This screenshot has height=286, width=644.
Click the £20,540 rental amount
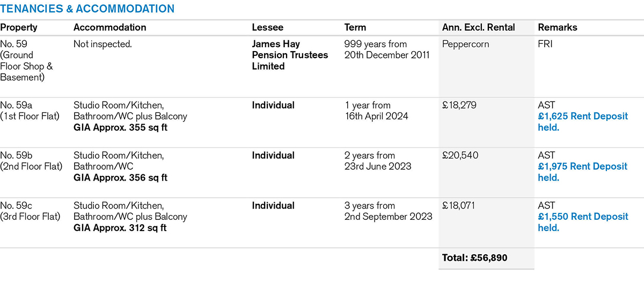click(x=459, y=155)
